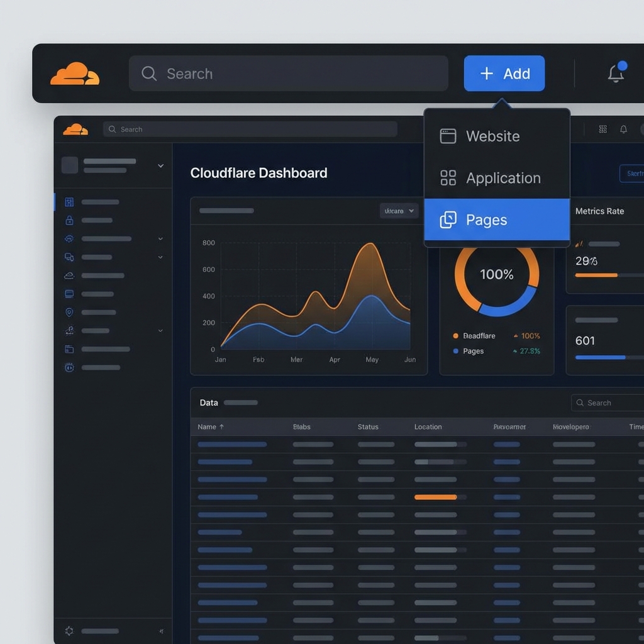Click the apps grid icon near the bell
Screen dimensions: 644x644
coord(602,130)
